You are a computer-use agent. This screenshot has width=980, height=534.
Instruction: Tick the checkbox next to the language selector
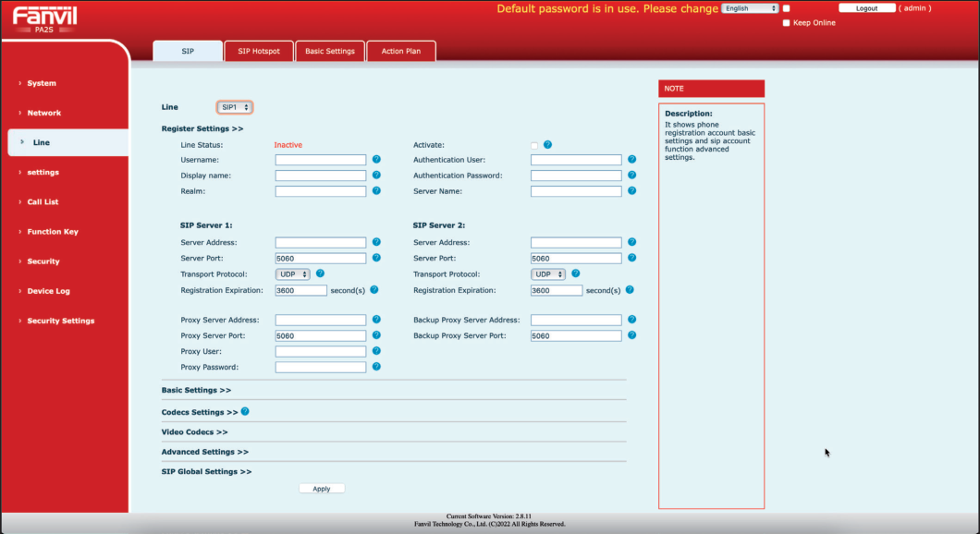pos(786,8)
